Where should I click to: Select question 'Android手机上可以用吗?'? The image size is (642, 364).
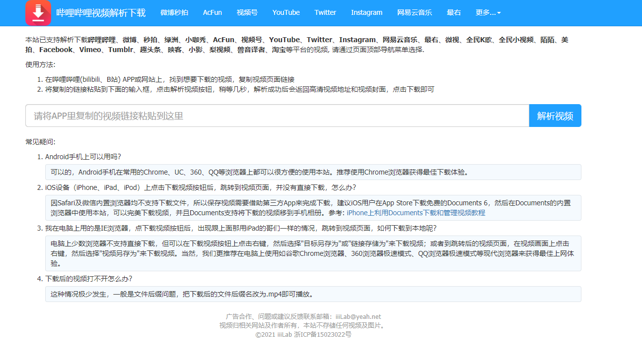[x=83, y=157]
